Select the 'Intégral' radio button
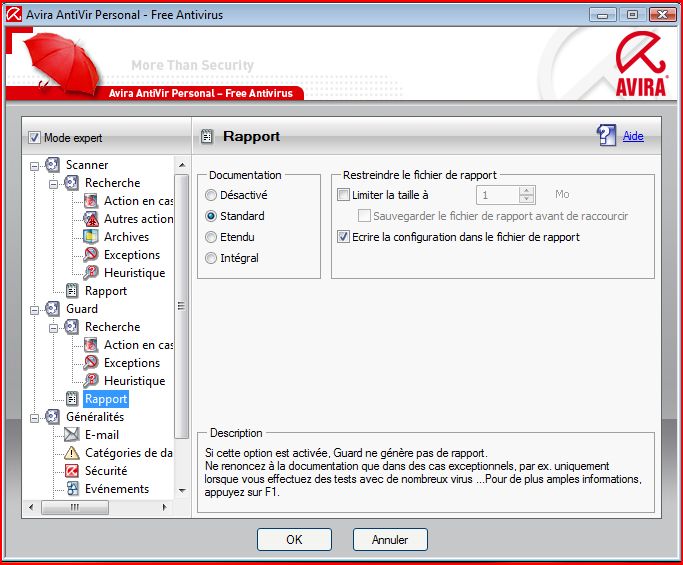The width and height of the screenshot is (683, 565). (x=211, y=258)
